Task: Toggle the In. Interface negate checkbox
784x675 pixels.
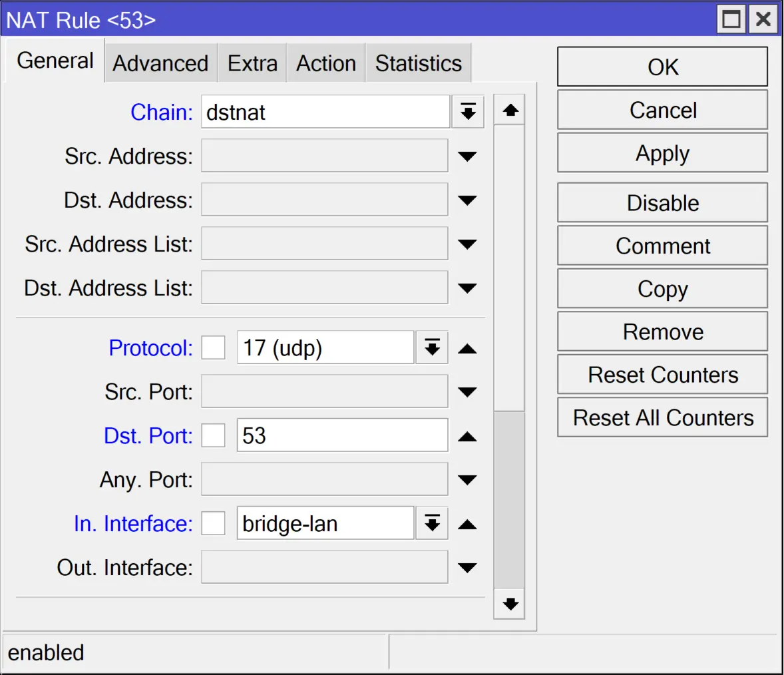Action: (x=213, y=523)
